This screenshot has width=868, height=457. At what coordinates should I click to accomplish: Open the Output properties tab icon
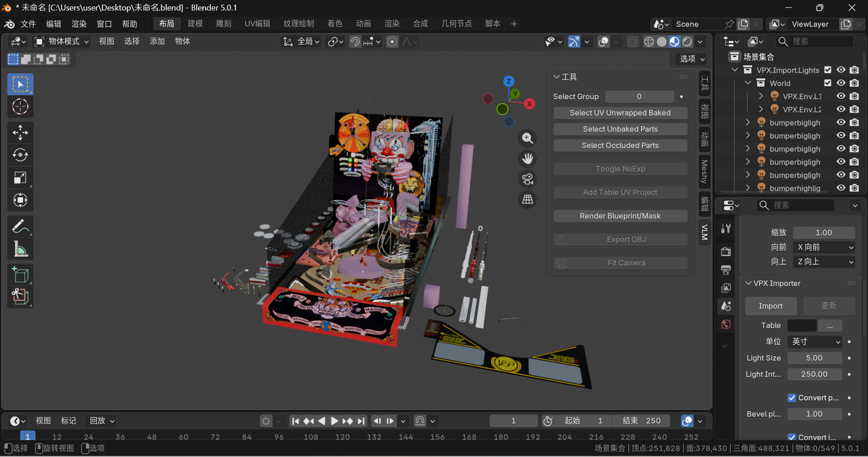[x=726, y=270]
